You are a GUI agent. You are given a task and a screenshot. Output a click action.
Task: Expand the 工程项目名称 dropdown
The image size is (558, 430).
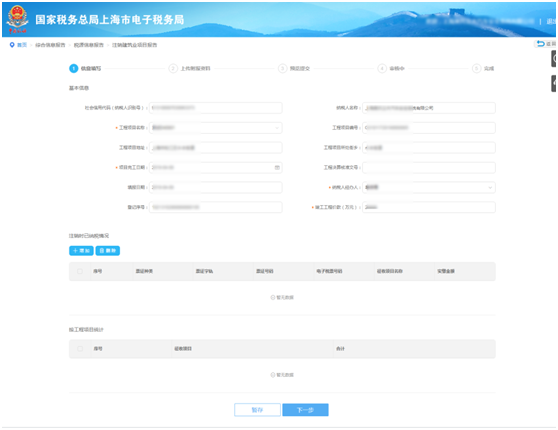(216, 128)
